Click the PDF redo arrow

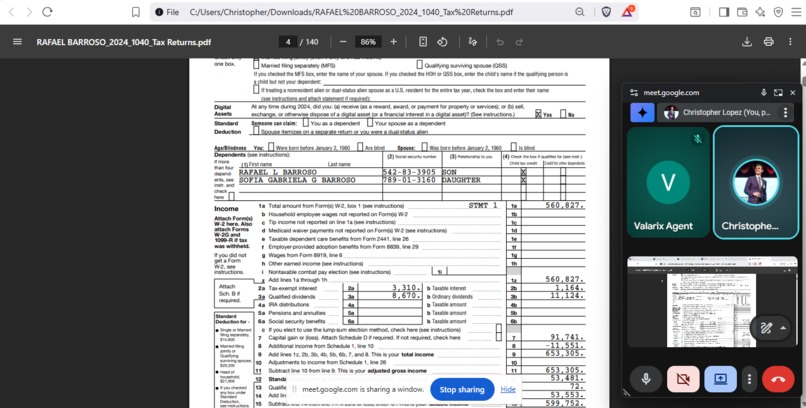coord(519,42)
